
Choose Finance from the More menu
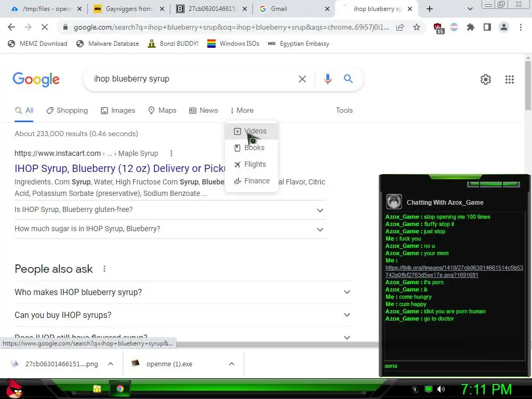coord(251,181)
